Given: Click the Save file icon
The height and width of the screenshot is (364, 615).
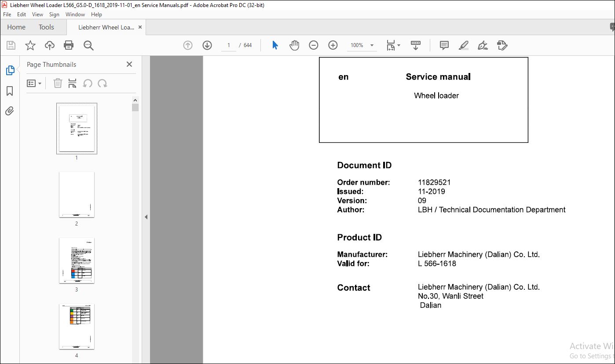Looking at the screenshot, I should [x=11, y=45].
